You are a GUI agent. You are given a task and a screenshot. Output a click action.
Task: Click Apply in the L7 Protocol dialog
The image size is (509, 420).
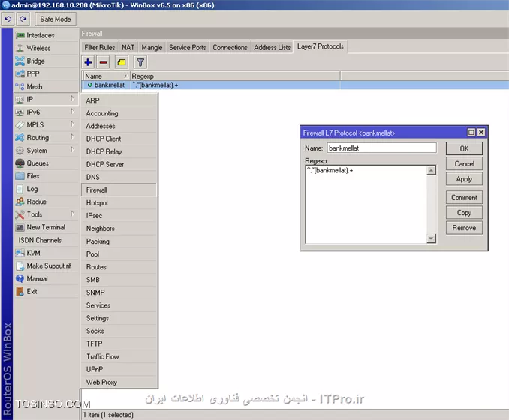[464, 179]
